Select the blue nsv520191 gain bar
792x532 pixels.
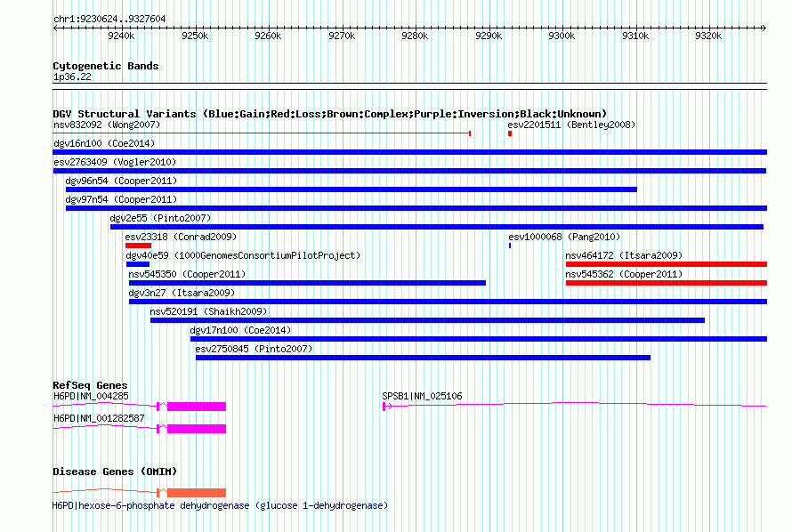pyautogui.click(x=427, y=320)
